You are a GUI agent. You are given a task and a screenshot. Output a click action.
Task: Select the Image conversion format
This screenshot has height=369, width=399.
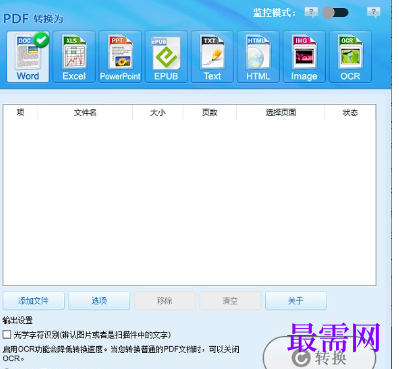[x=304, y=57]
